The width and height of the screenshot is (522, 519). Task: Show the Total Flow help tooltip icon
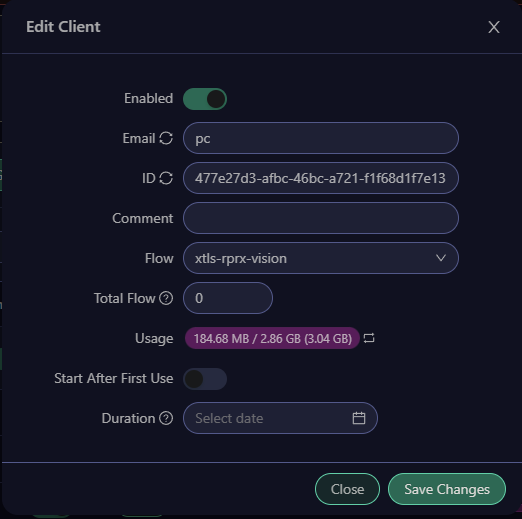166,298
